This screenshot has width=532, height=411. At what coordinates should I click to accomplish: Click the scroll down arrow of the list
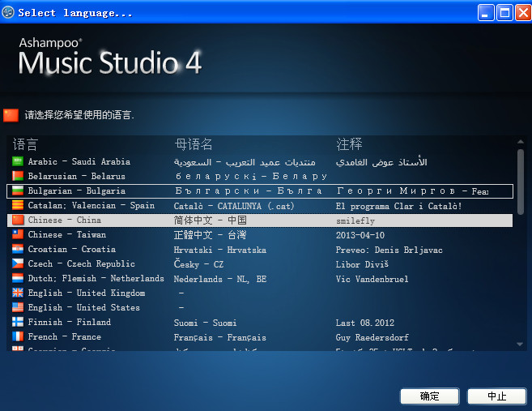520,345
